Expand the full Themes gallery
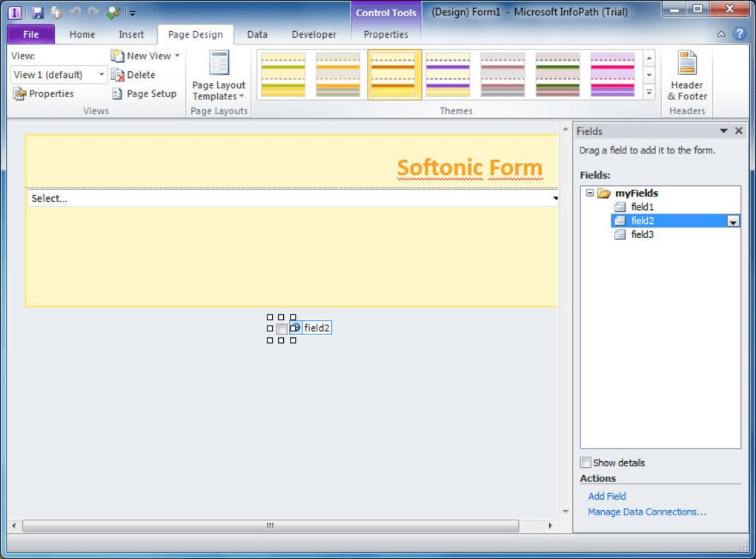The height and width of the screenshot is (559, 756). [x=649, y=92]
